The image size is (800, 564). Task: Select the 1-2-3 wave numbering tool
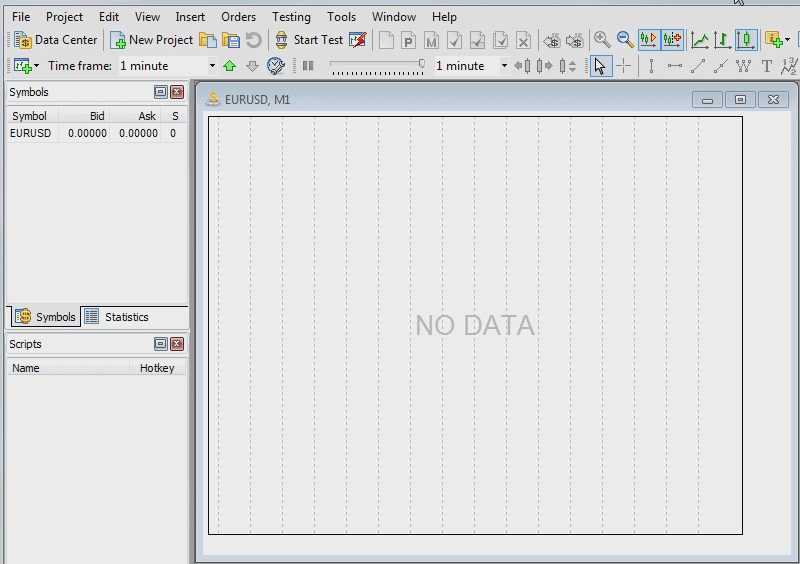coord(789,66)
